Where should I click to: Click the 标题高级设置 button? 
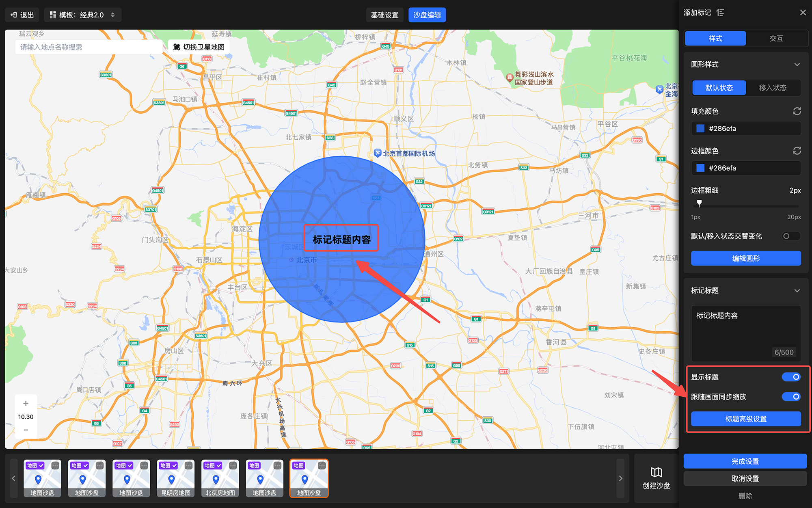[745, 419]
